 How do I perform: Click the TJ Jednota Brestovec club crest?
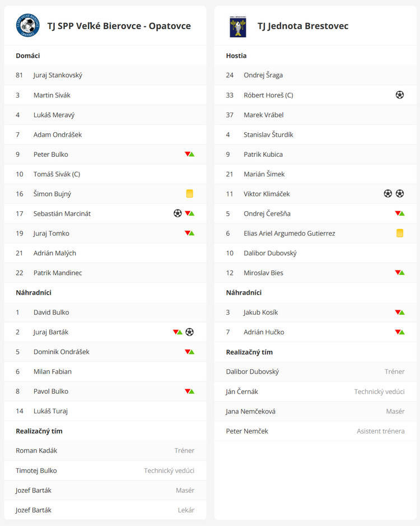tap(237, 26)
